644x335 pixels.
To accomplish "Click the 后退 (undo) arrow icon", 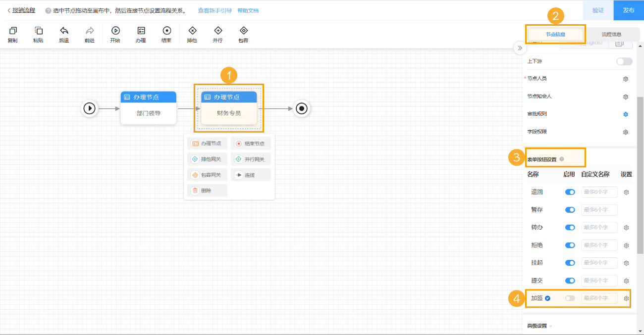I will point(64,31).
